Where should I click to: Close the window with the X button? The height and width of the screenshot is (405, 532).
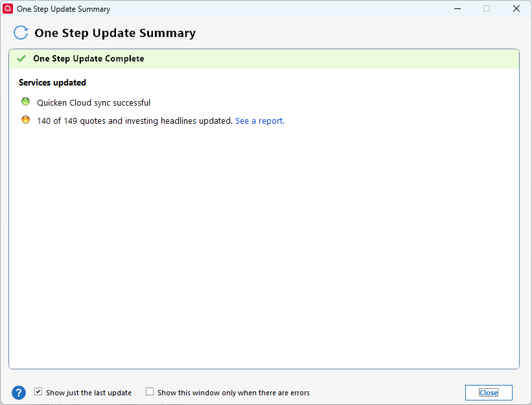pos(516,8)
